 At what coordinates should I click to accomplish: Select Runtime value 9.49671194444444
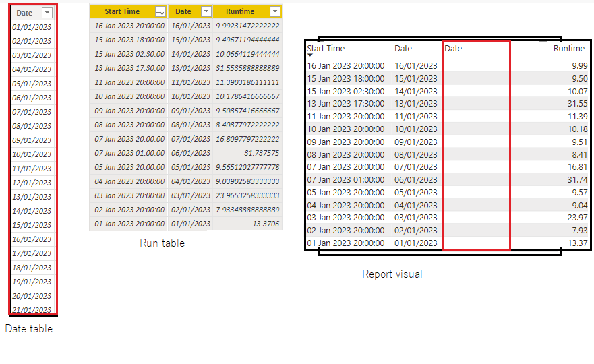(x=247, y=40)
